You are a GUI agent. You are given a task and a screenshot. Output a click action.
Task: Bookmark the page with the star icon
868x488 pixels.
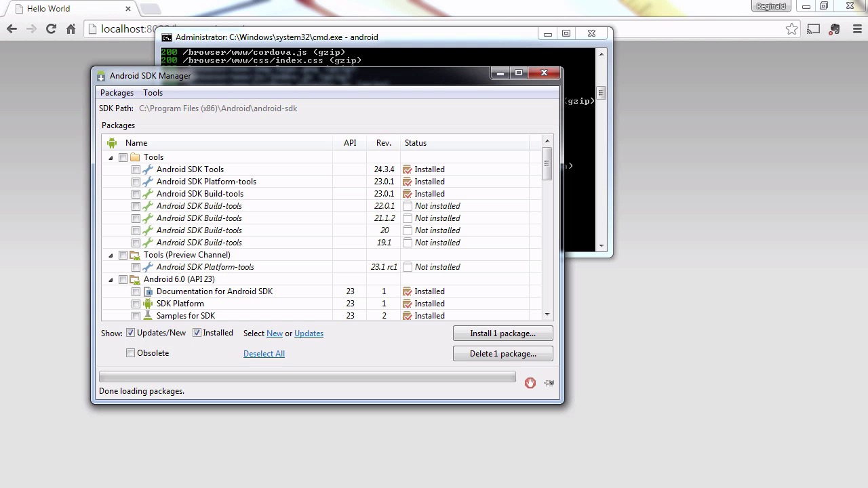(x=792, y=29)
